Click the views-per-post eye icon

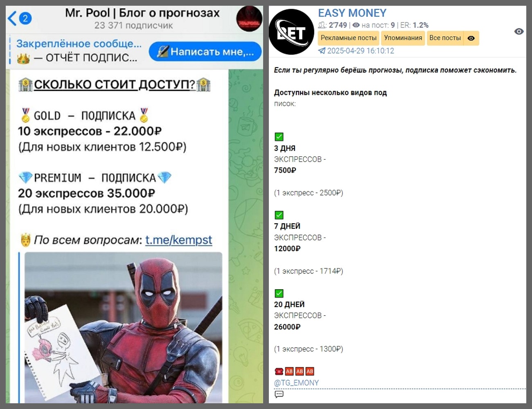tap(356, 25)
